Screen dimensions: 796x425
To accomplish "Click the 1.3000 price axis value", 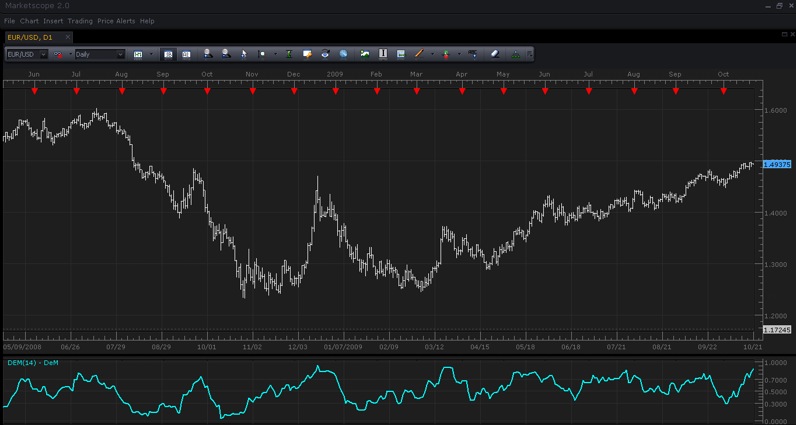I will [776, 264].
